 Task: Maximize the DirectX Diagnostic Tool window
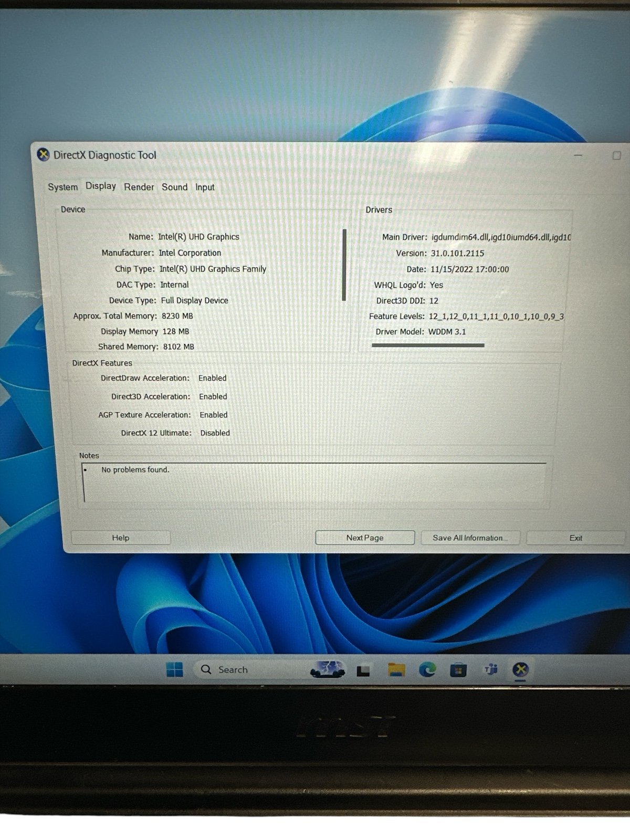tap(617, 156)
